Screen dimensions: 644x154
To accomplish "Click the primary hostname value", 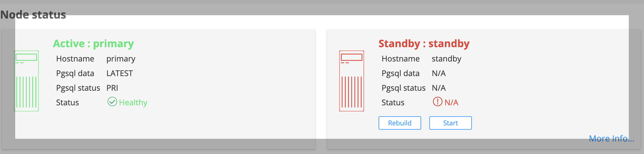I will 121,59.
